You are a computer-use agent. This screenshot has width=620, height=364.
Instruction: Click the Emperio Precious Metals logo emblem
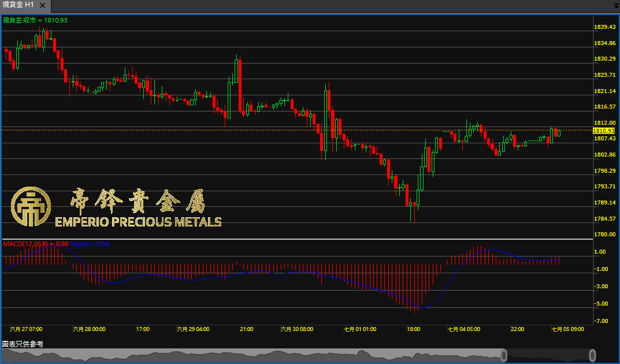(x=31, y=206)
